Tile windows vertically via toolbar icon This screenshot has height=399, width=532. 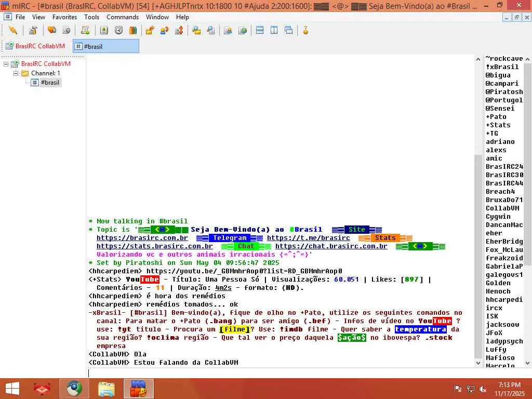coord(274,30)
